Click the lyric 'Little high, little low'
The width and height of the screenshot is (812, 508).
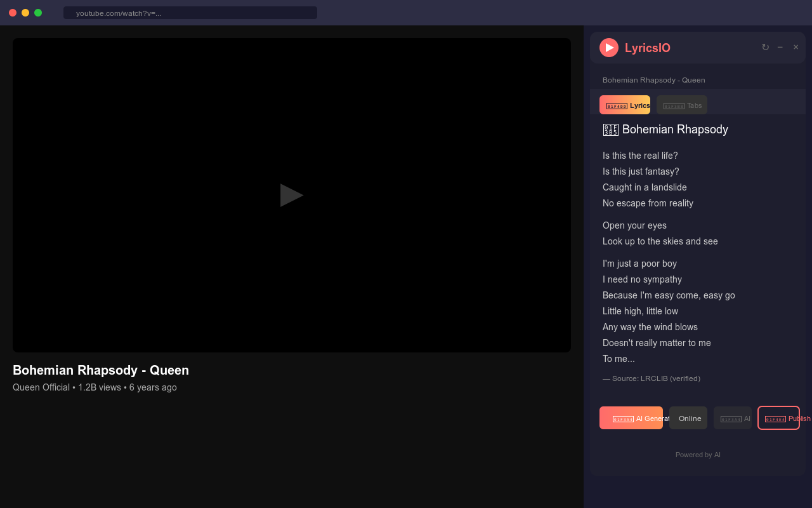pyautogui.click(x=640, y=311)
